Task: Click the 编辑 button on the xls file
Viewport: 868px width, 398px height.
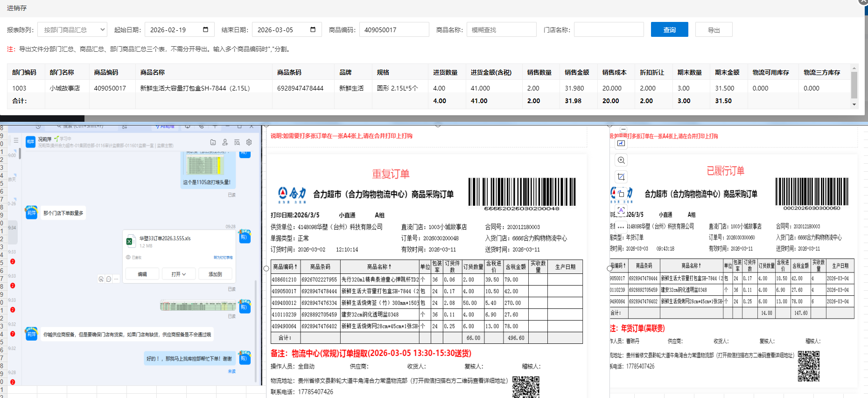Action: 142,274
